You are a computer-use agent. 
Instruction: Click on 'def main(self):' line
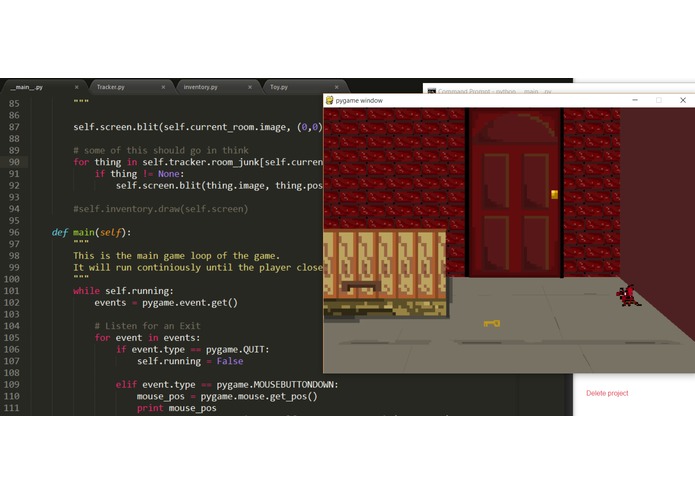click(91, 232)
